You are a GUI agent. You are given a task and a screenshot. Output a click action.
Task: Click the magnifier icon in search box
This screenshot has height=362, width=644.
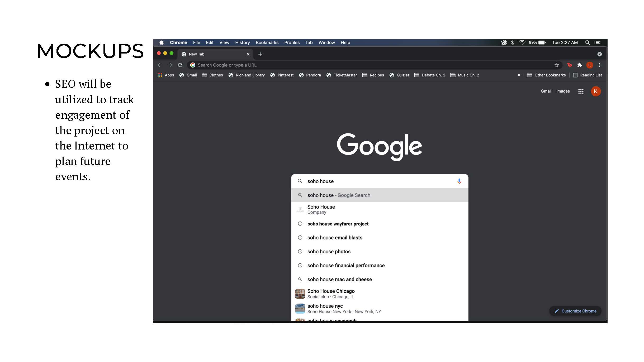click(x=300, y=181)
